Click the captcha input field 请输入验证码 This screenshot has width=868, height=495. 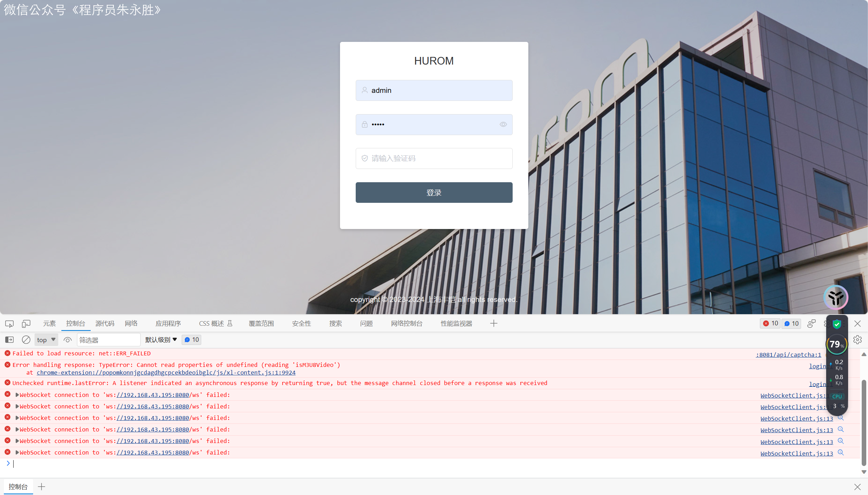(x=433, y=158)
